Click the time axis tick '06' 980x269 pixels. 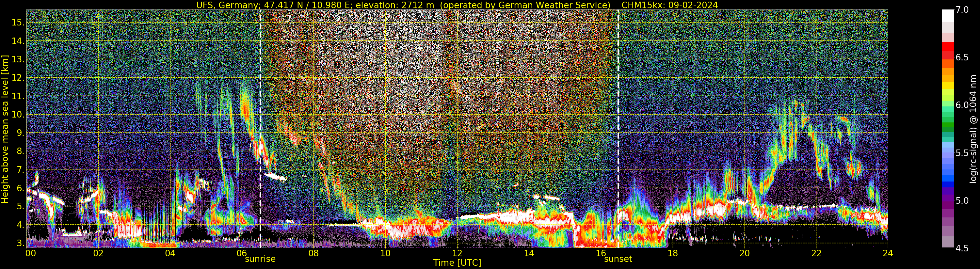(242, 253)
